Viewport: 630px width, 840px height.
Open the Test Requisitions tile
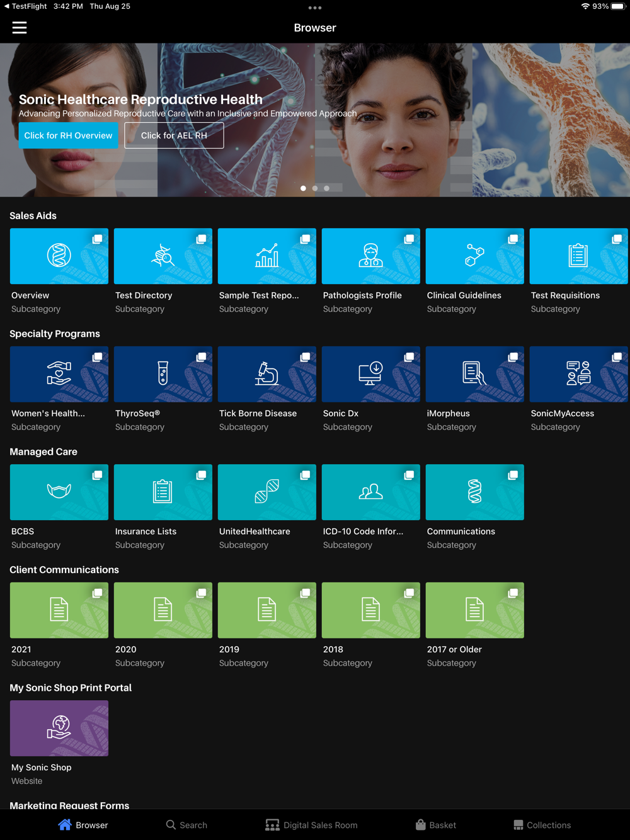click(579, 256)
